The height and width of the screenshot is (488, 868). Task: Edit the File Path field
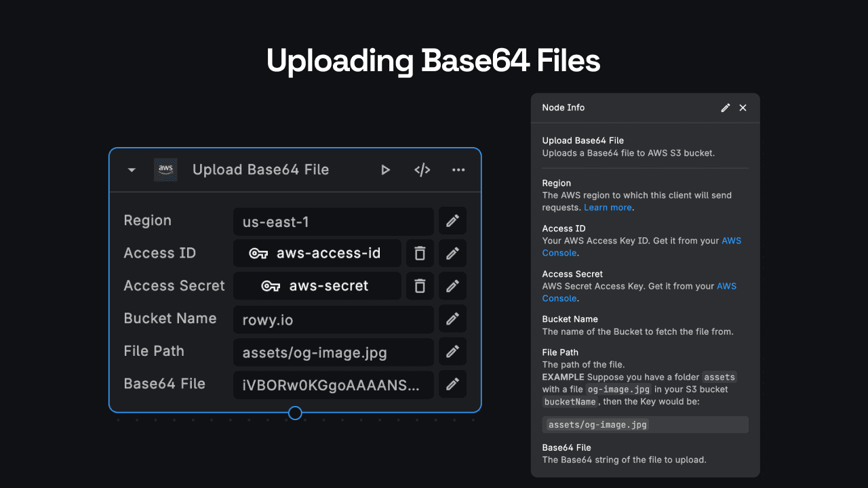[x=452, y=351]
